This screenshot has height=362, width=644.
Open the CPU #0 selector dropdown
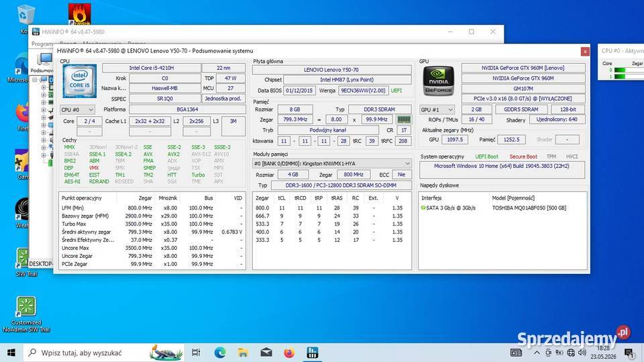pos(77,110)
